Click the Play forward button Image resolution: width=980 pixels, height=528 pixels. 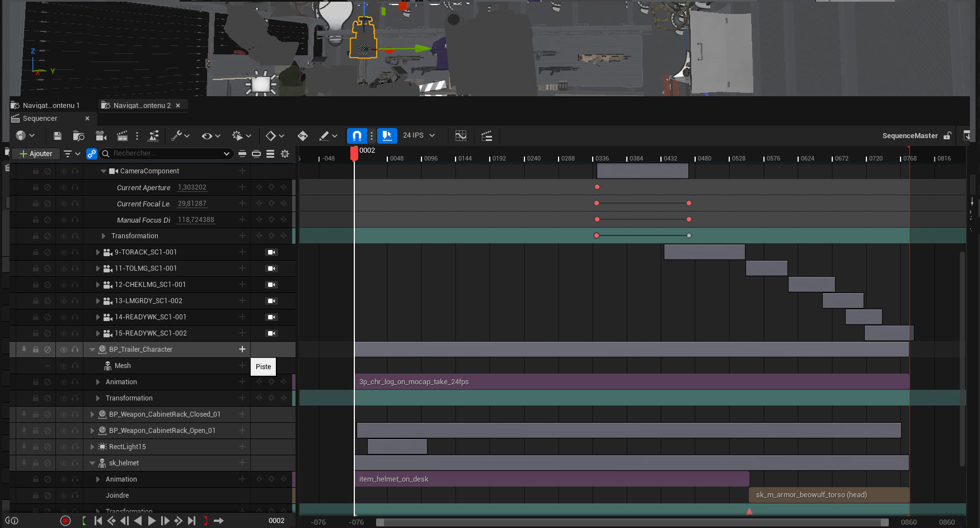pyautogui.click(x=152, y=521)
